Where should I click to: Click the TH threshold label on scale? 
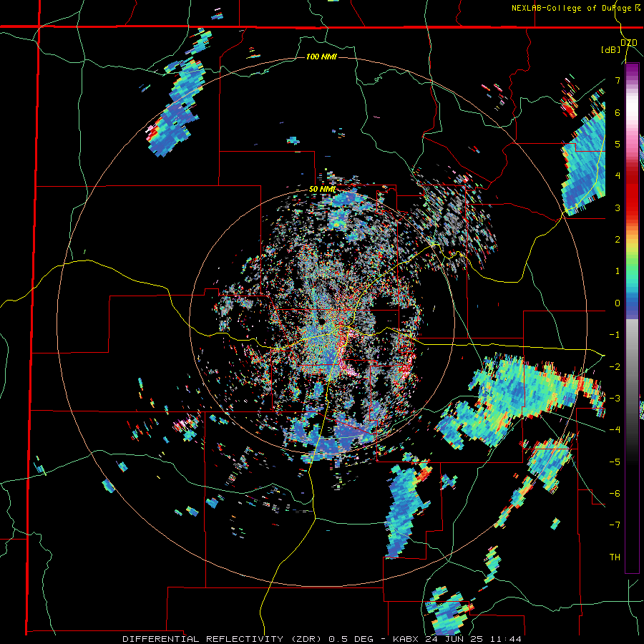coord(615,557)
